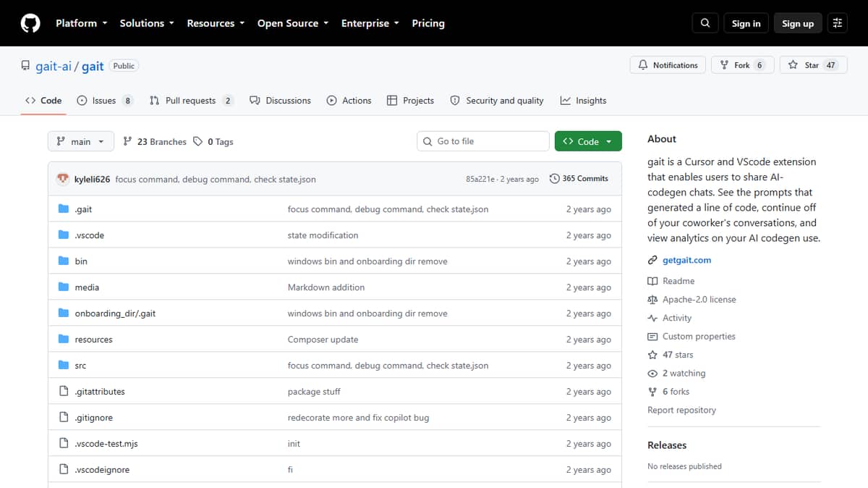
Task: Open the main branch selector dropdown
Action: click(81, 141)
